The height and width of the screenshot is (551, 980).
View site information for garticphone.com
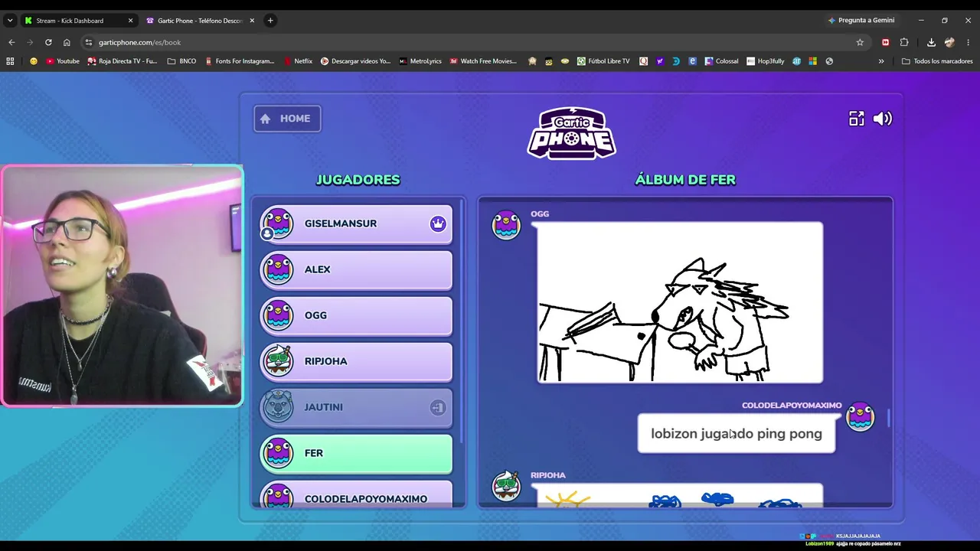tap(89, 42)
